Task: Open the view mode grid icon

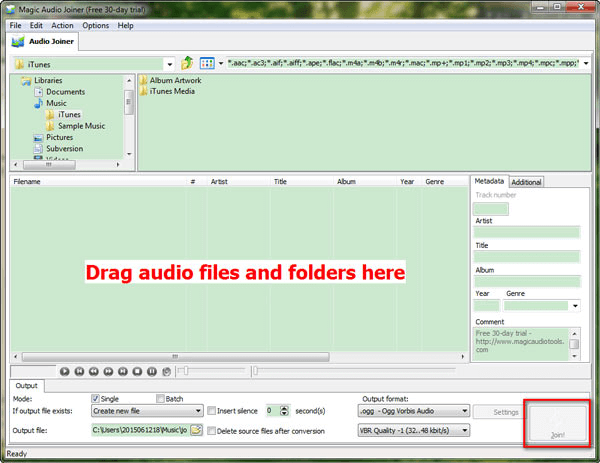Action: point(207,64)
